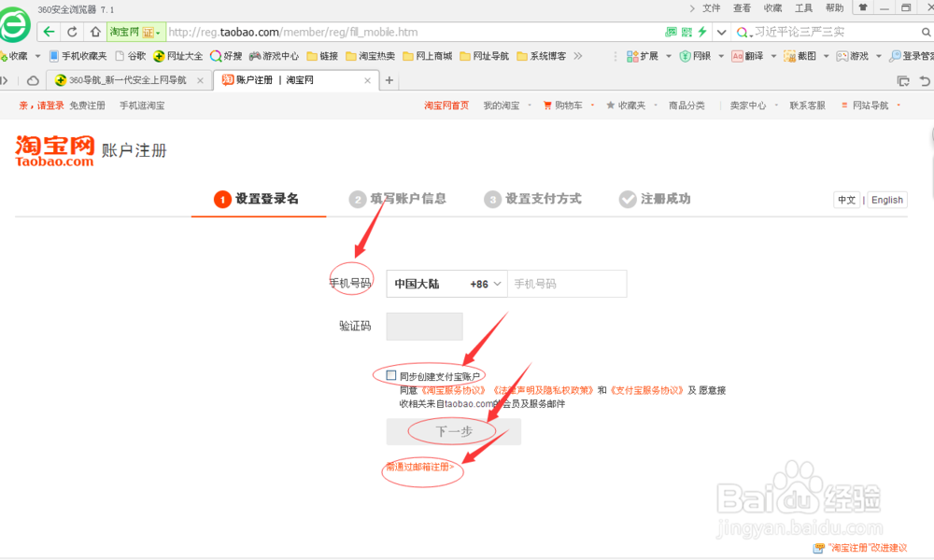Switch language to 中文
This screenshot has width=934, height=560.
pos(846,200)
